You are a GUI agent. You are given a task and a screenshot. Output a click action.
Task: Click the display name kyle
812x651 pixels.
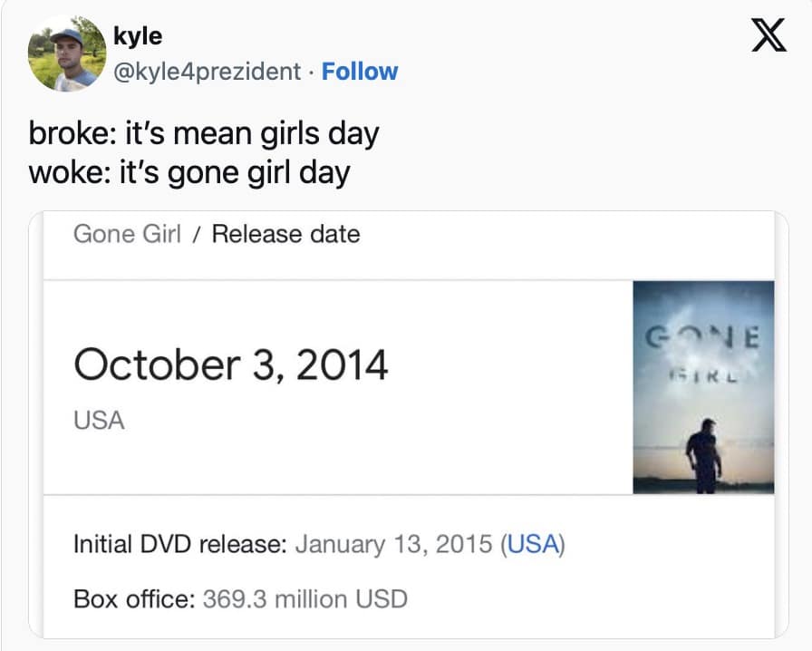coord(138,37)
